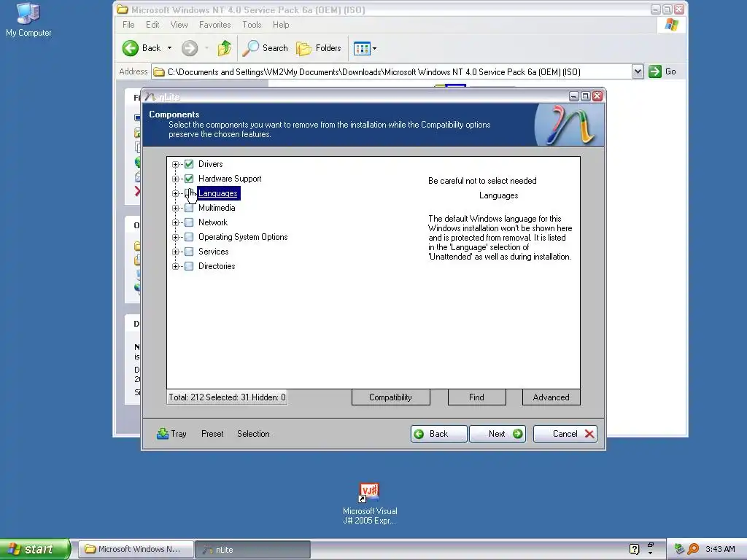Viewport: 747px width, 560px height.
Task: Expand the Drivers tree node
Action: 175,164
